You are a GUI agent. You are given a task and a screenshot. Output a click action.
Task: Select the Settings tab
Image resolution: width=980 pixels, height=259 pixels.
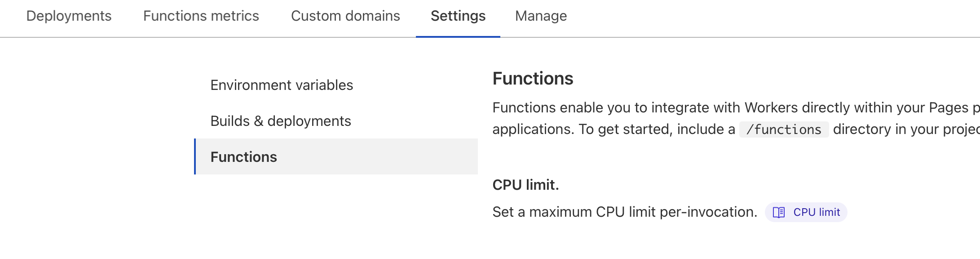coord(458,16)
